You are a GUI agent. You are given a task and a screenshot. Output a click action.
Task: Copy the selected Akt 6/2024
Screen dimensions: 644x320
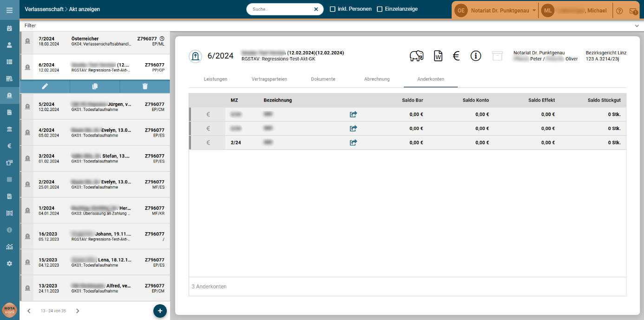pos(95,86)
